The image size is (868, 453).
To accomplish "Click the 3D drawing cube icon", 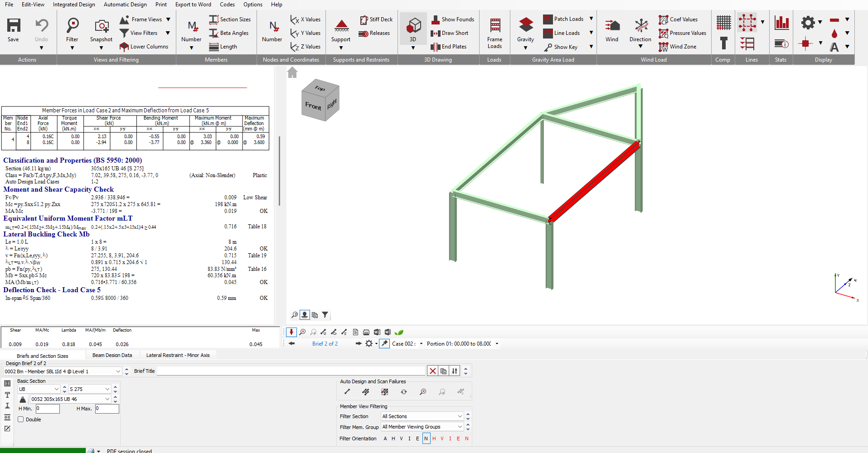I will (413, 25).
